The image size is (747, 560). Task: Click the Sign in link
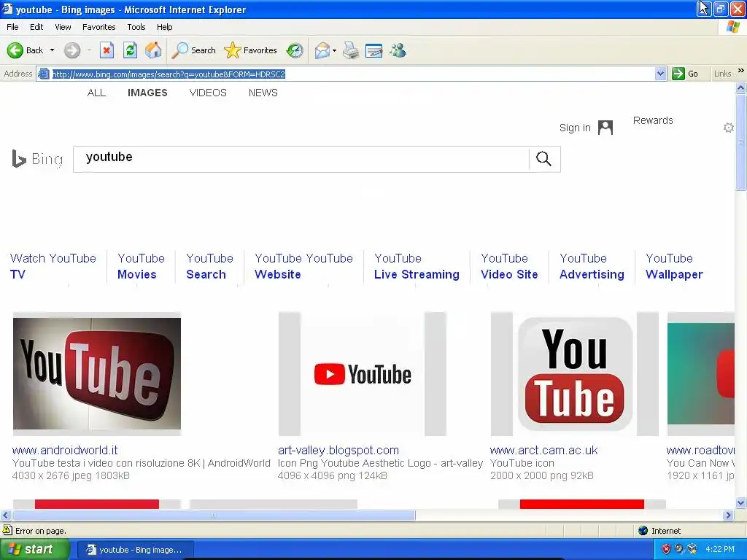[575, 128]
